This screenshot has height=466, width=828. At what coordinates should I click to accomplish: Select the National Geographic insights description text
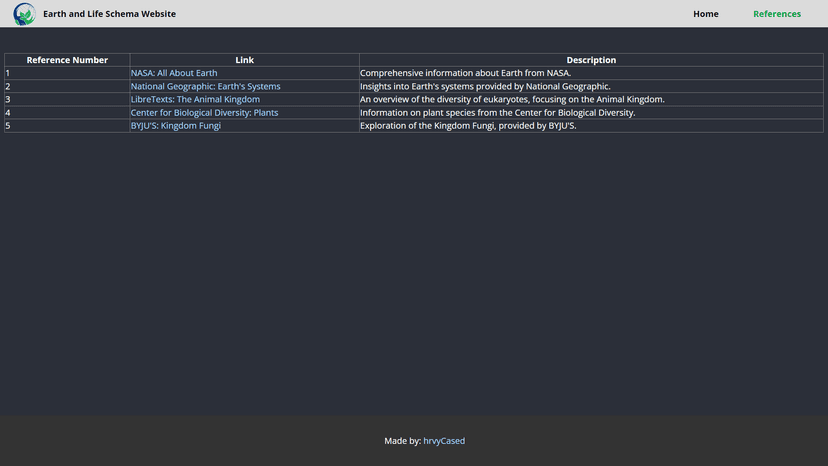[485, 86]
